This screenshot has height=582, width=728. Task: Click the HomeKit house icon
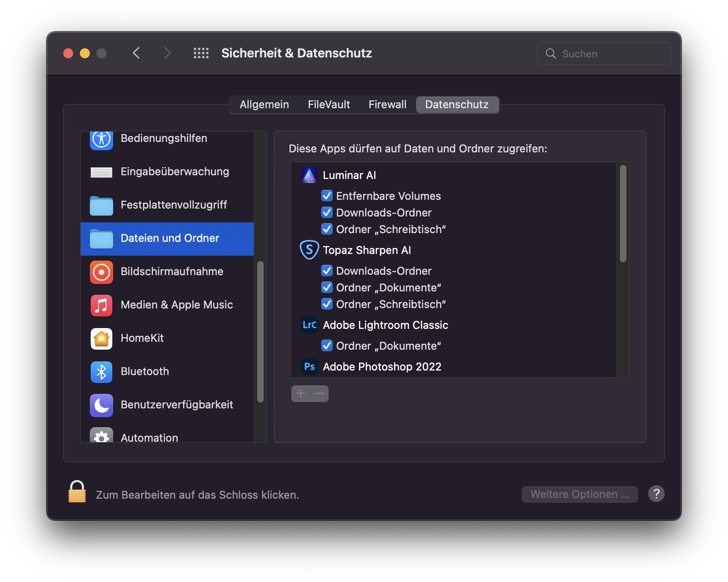tap(102, 338)
